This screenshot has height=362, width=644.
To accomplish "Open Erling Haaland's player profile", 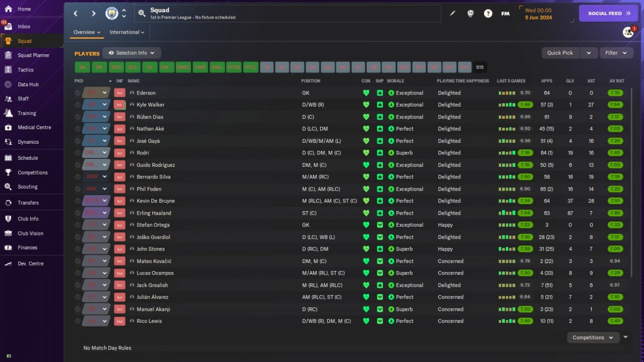I will tap(154, 213).
